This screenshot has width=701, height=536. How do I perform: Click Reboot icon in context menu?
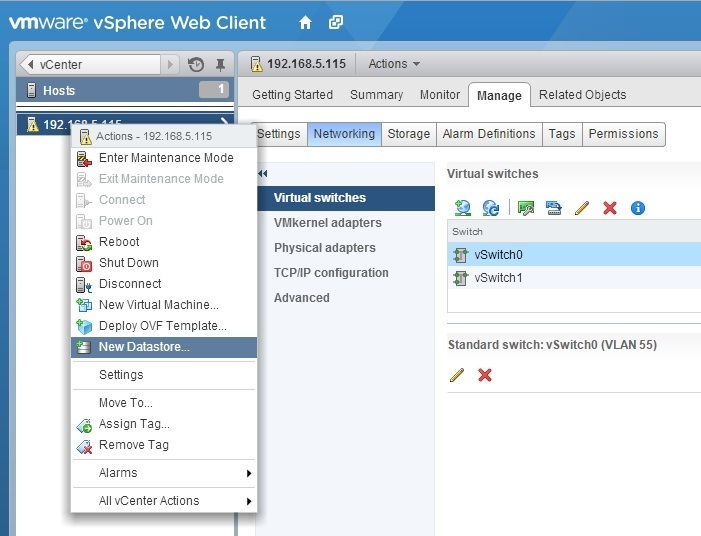pos(84,243)
